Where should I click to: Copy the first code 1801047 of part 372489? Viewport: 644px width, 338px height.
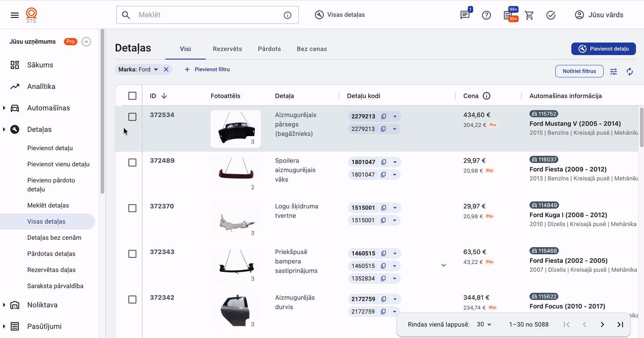384,162
